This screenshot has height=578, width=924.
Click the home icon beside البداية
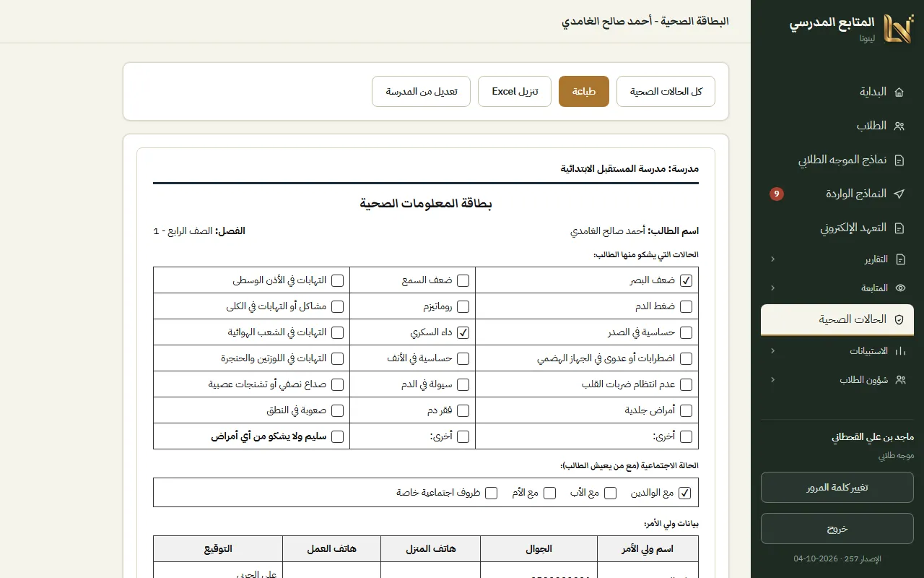[899, 92]
